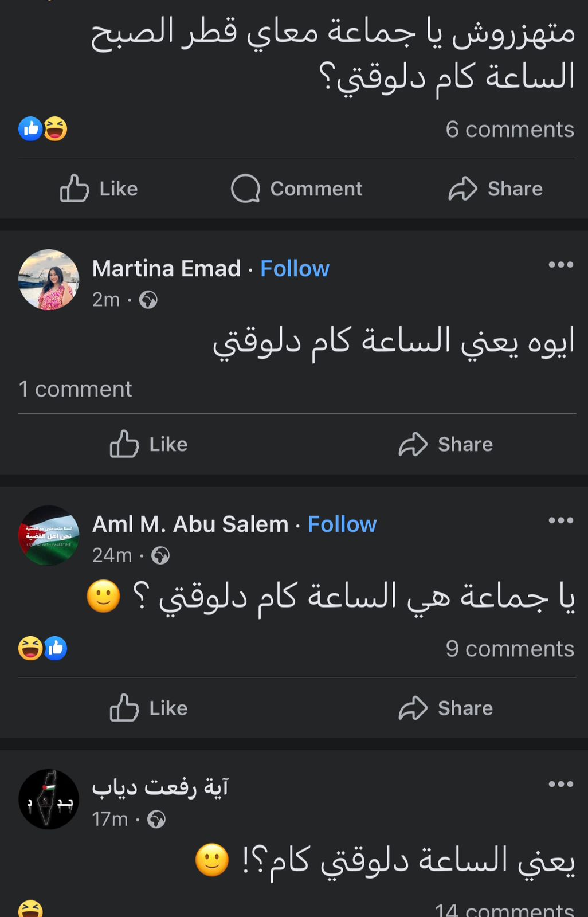Share Martina Emad's post
Image resolution: width=588 pixels, height=917 pixels.
click(446, 444)
